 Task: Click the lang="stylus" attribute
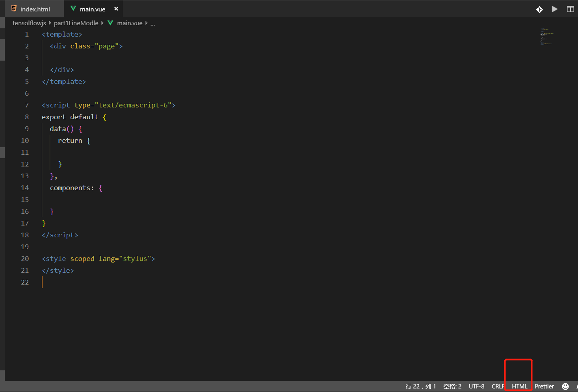point(125,259)
